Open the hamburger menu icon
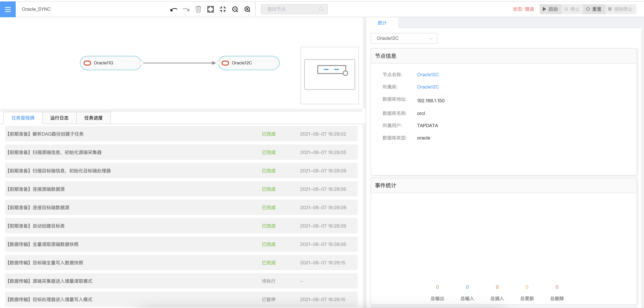 (8, 9)
